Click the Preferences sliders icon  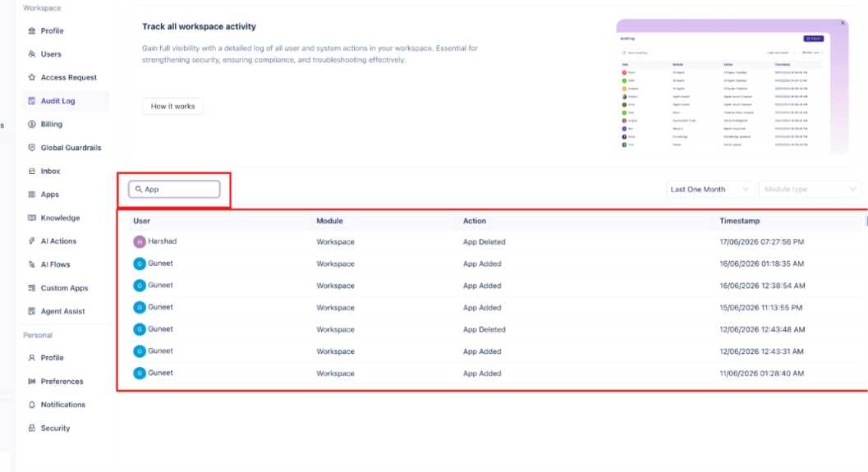tap(31, 381)
